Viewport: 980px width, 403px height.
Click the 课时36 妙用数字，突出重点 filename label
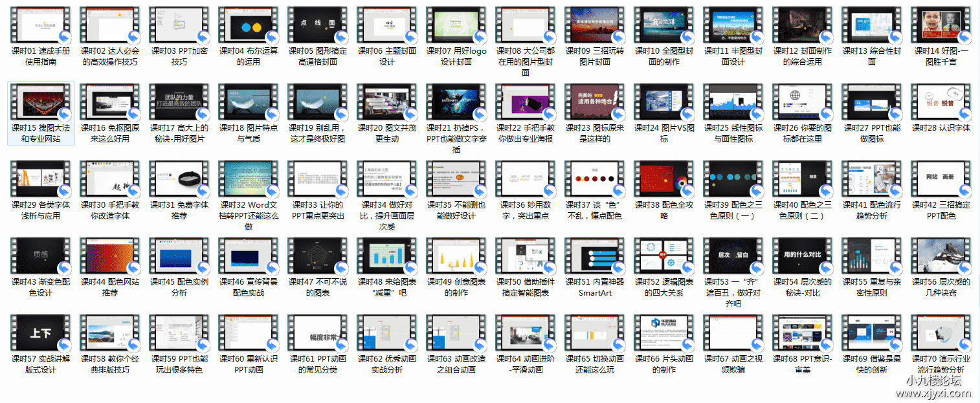click(526, 210)
